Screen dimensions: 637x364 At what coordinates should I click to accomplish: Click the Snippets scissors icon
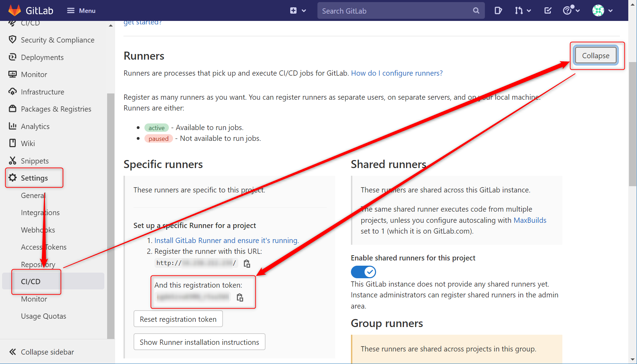coord(13,160)
